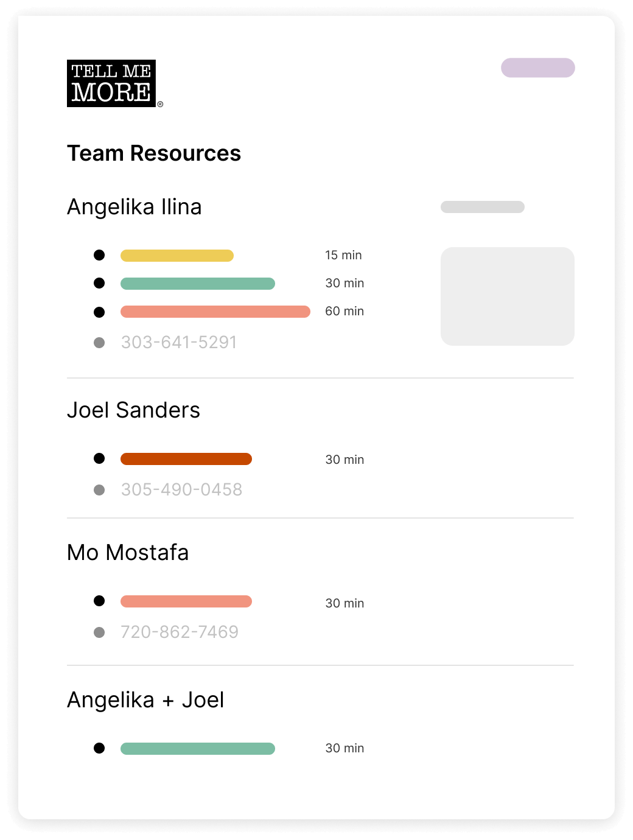
Task: Click the gray bullet beside 303-641-5291
Action: 99,343
